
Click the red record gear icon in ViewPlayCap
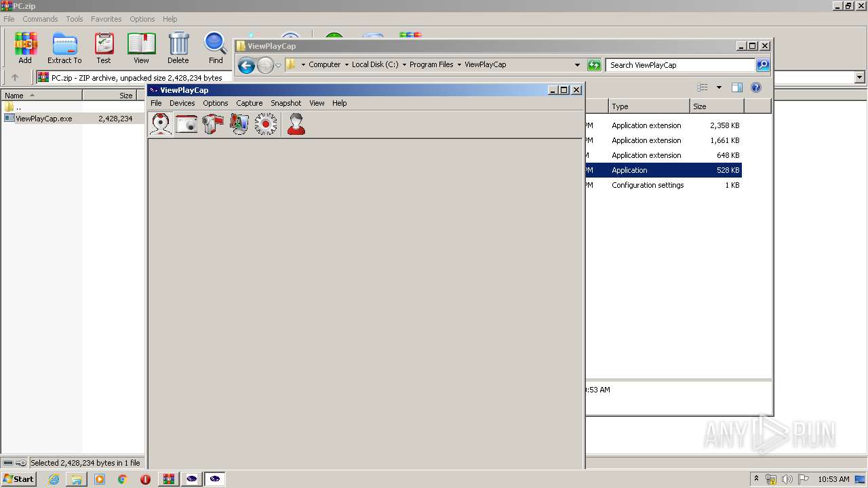click(265, 124)
